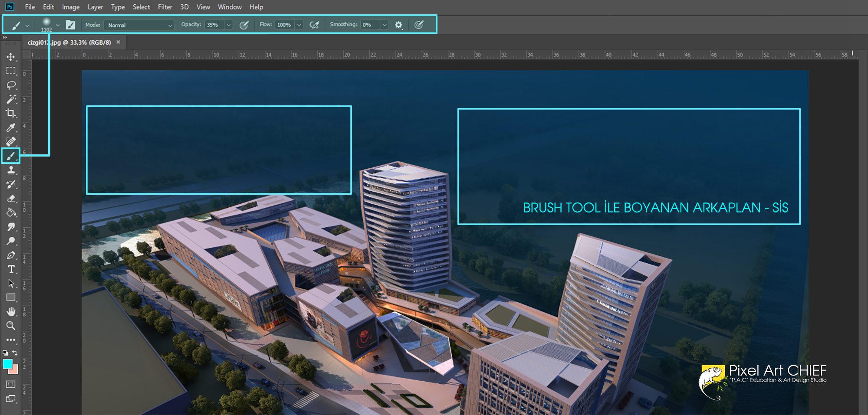Select the Rectangular Marquee tool
Screen dimensions: 868x415
point(11,71)
